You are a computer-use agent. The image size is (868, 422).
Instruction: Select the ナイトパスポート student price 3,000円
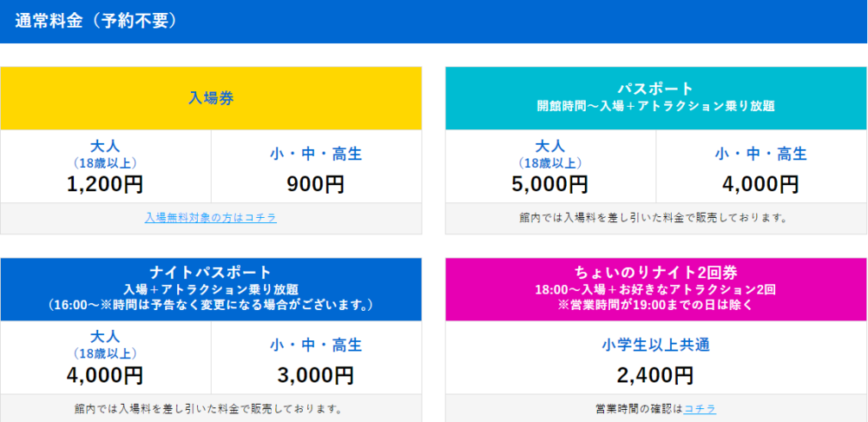click(x=316, y=375)
